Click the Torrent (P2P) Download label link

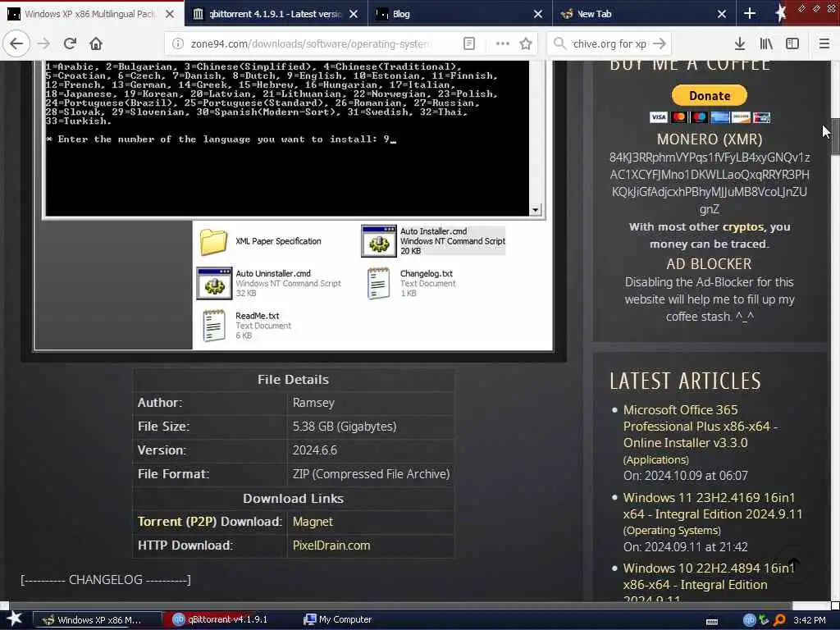[209, 522]
